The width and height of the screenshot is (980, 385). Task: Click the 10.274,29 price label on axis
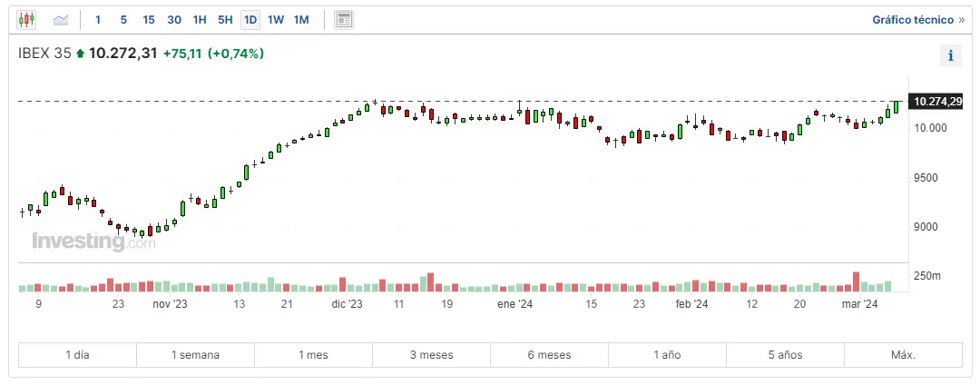[x=938, y=102]
